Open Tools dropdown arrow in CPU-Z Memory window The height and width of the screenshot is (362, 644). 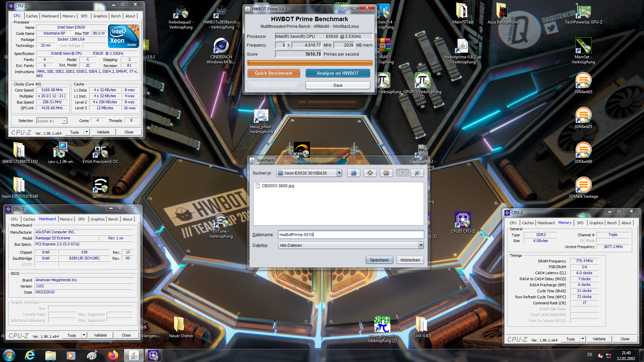(583, 339)
